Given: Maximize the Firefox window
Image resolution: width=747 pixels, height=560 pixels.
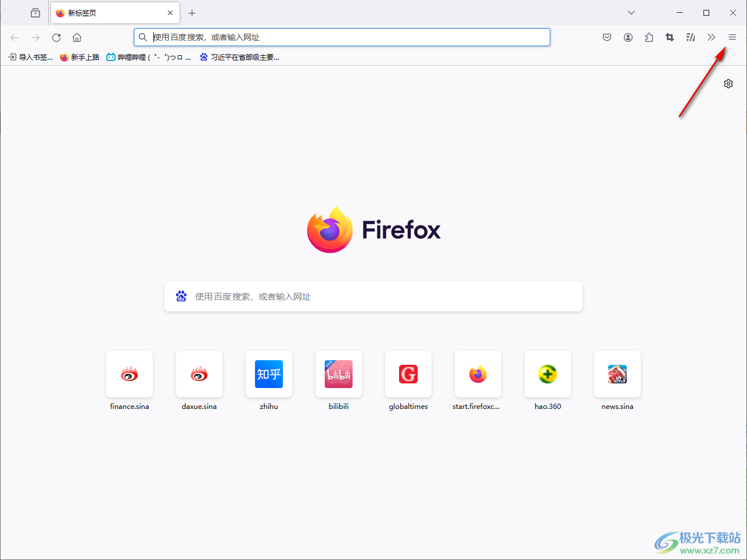Looking at the screenshot, I should pyautogui.click(x=706, y=13).
